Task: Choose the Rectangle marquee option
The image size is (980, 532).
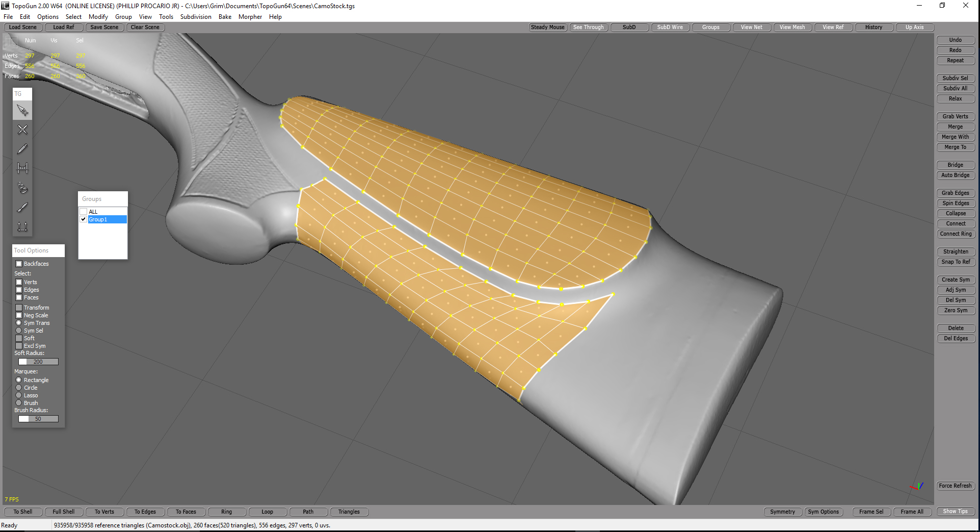Action: tap(19, 380)
